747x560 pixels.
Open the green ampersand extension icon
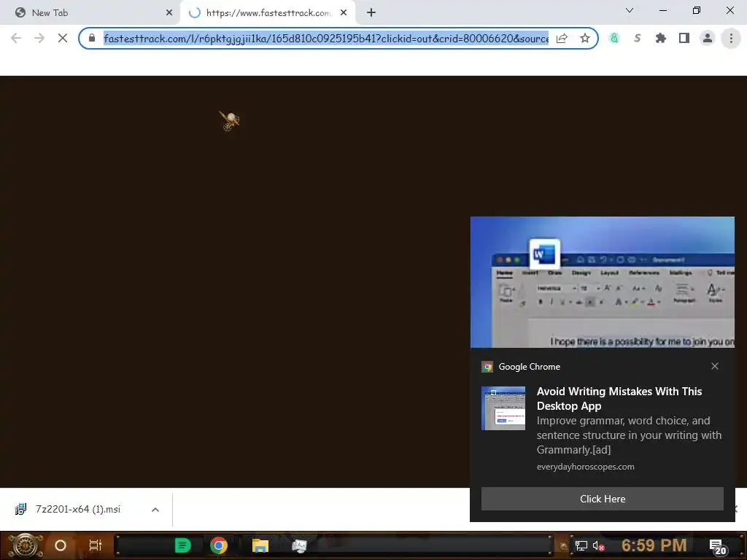coord(614,38)
